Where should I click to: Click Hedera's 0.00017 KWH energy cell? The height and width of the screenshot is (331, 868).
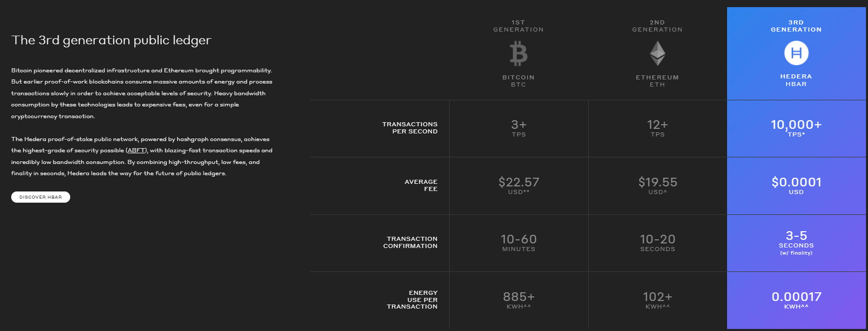796,300
